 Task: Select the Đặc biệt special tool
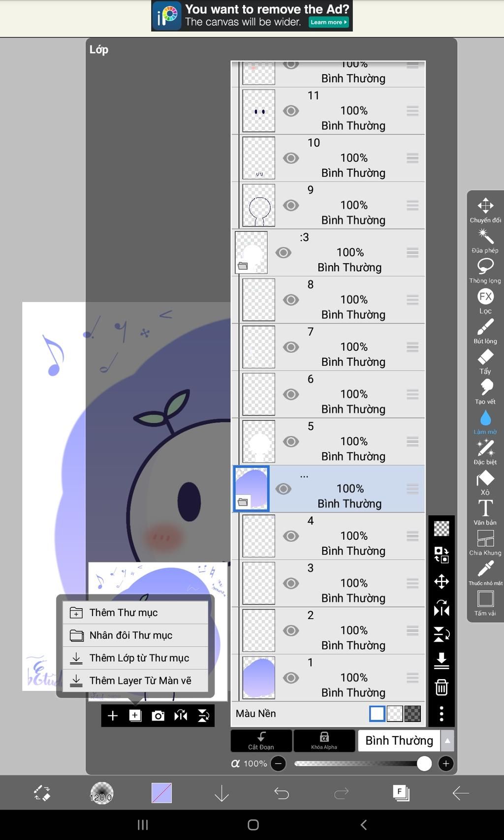point(485,452)
